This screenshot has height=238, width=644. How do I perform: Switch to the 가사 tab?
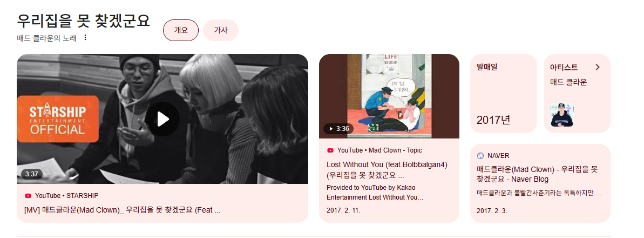pos(221,30)
